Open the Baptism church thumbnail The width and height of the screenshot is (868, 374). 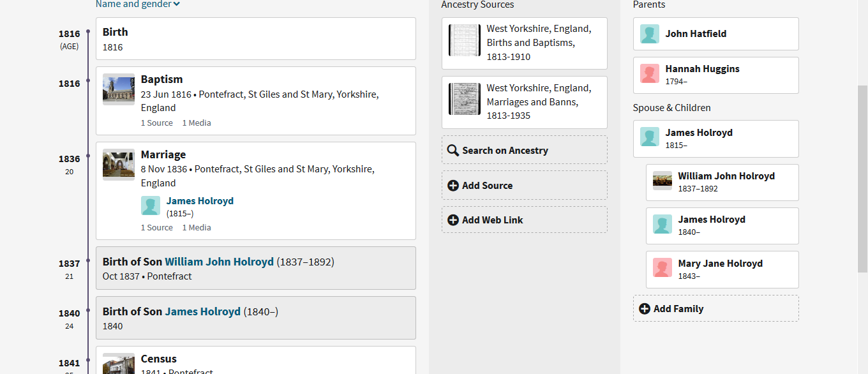[119, 89]
